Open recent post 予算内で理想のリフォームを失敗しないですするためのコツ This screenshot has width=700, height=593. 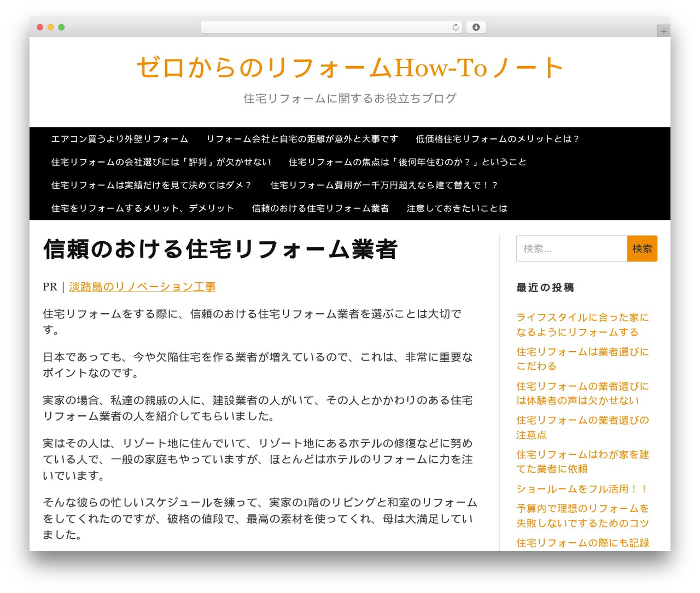point(583,516)
